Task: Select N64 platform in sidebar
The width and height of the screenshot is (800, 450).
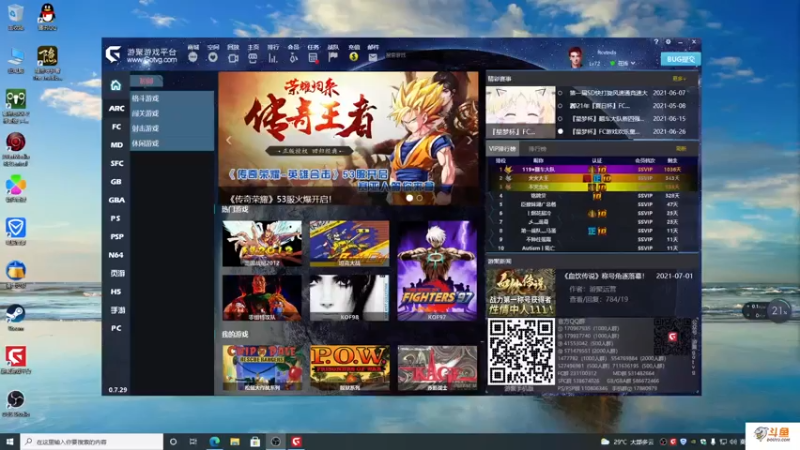Action: (116, 255)
